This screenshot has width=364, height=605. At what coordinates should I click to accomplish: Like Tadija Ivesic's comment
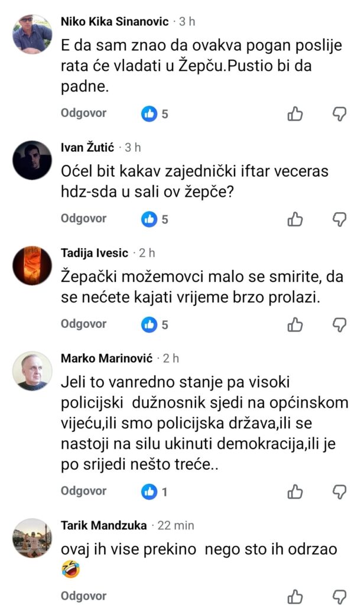[295, 324]
